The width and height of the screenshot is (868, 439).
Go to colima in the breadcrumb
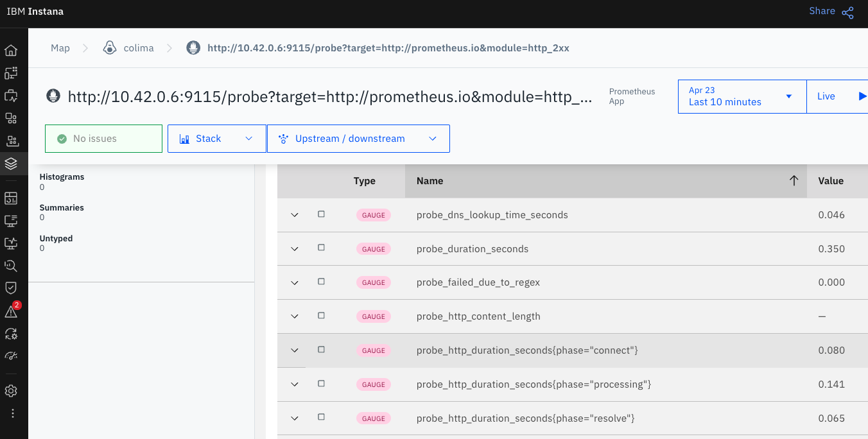click(139, 48)
